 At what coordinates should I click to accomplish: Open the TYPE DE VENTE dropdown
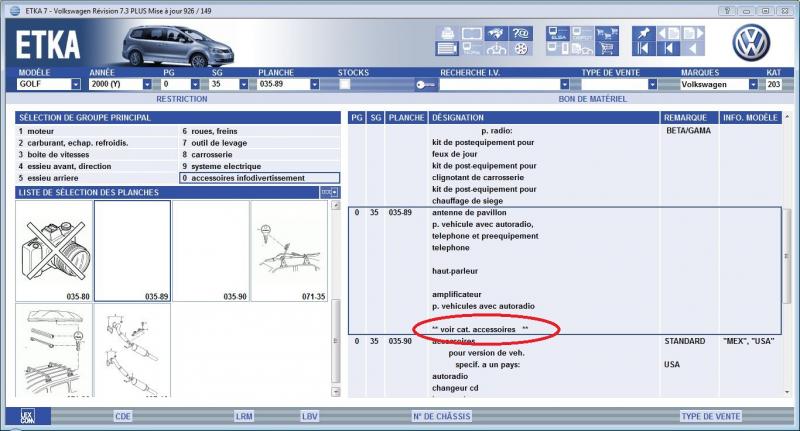coord(652,84)
